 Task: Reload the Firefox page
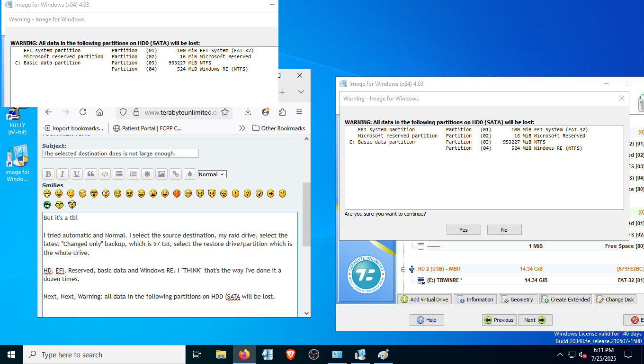pyautogui.click(x=83, y=112)
